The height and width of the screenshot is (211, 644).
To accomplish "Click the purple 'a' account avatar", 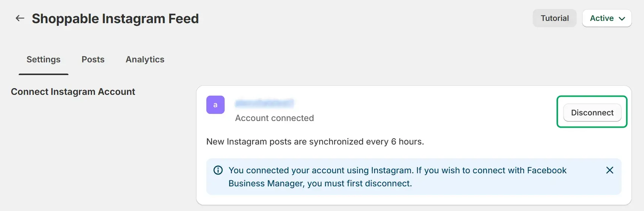I will coord(215,105).
